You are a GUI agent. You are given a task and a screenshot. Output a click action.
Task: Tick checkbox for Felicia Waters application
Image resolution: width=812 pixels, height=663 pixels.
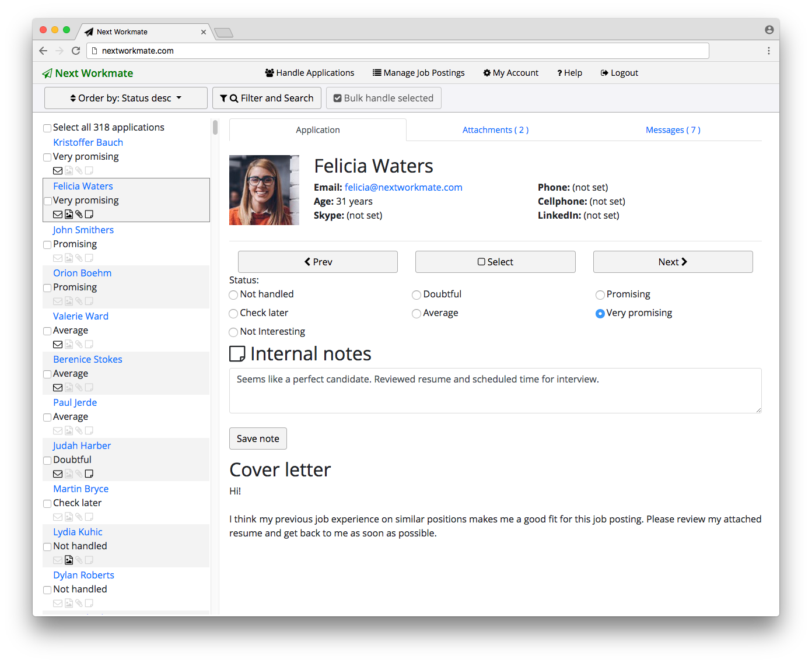click(x=47, y=201)
